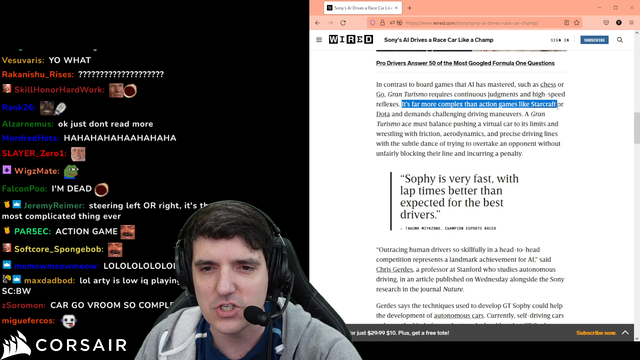Click username Alzarnemus in chat
Screen dimensions: 640x360
[x=28, y=124]
